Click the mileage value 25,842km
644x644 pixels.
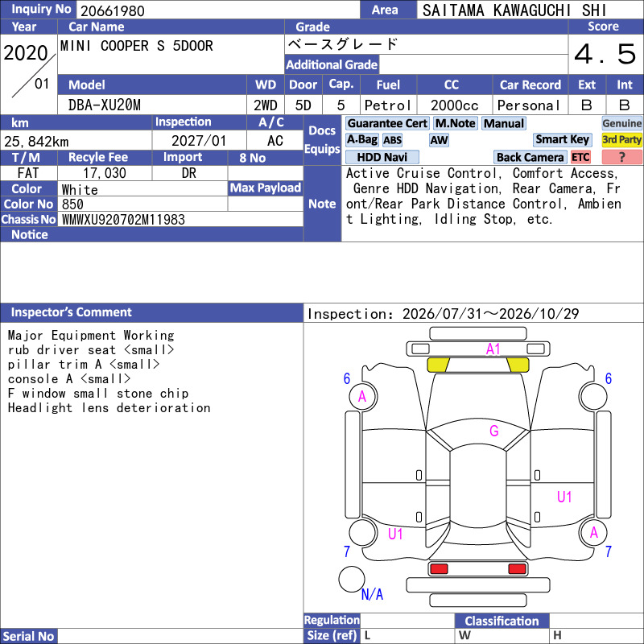click(36, 142)
